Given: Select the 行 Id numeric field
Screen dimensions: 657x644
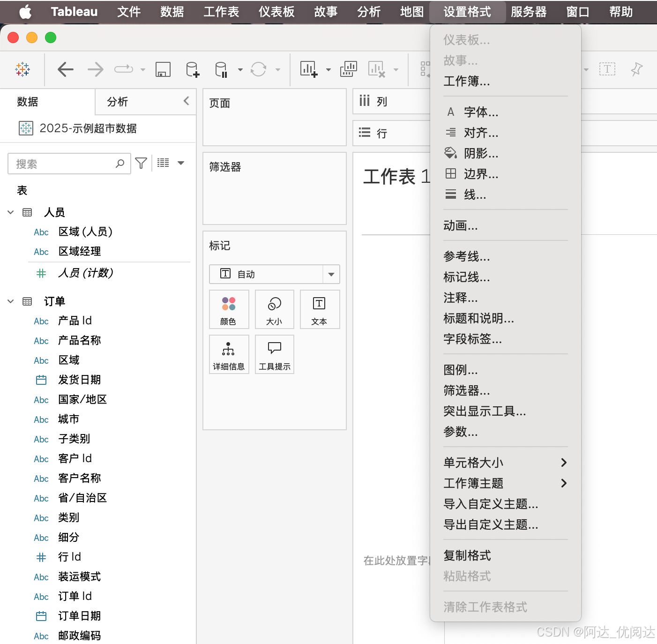Looking at the screenshot, I should coord(69,557).
